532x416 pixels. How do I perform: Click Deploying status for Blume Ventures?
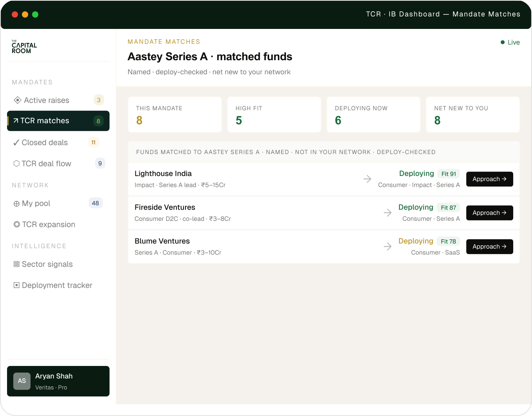pos(416,241)
